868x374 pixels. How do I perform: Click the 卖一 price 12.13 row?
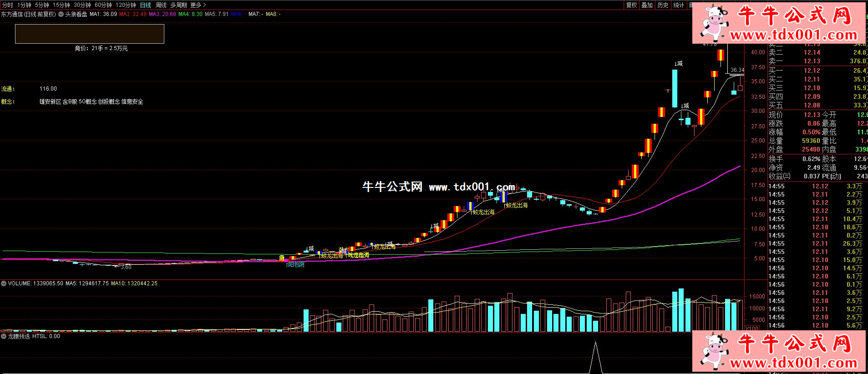pyautogui.click(x=817, y=61)
